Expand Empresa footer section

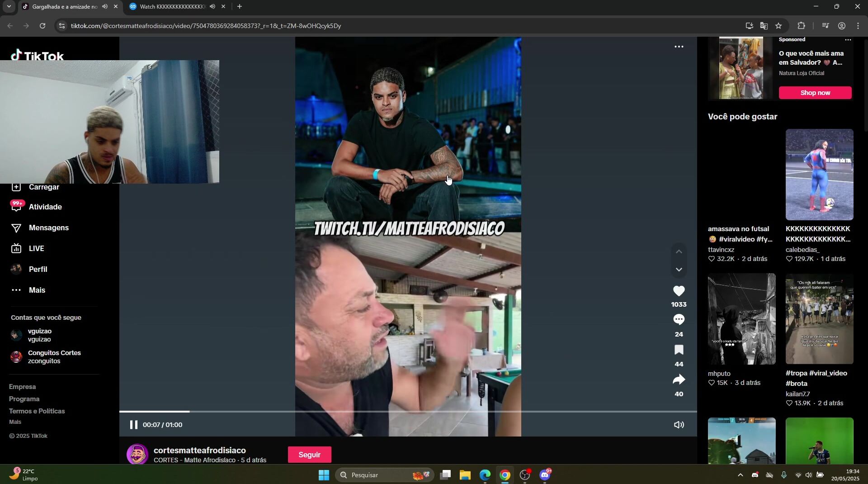(22, 387)
